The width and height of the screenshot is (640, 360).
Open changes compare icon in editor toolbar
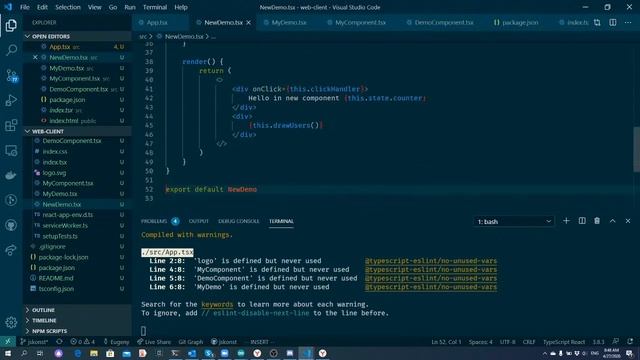597,22
